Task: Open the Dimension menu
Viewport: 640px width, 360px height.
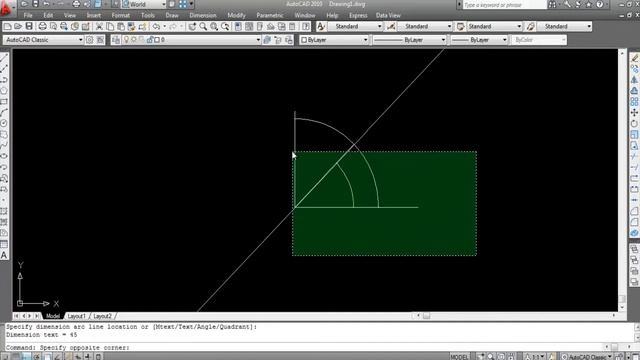Action: pos(203,16)
